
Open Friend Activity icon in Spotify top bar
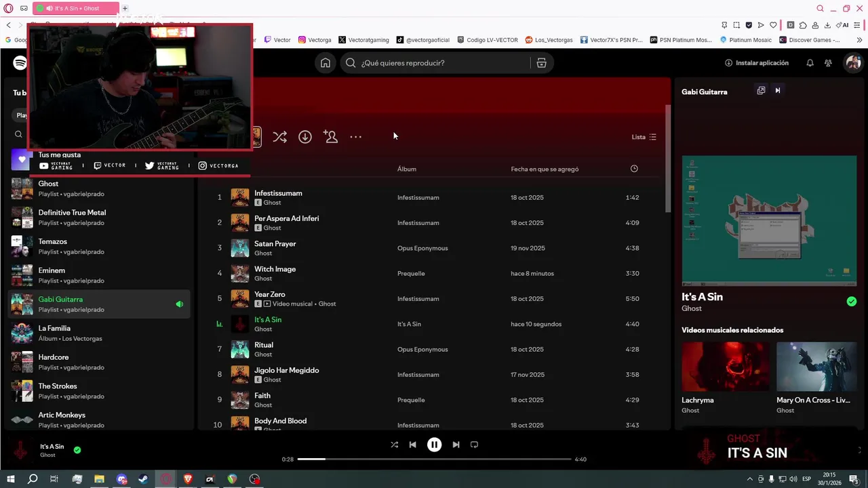[828, 63]
